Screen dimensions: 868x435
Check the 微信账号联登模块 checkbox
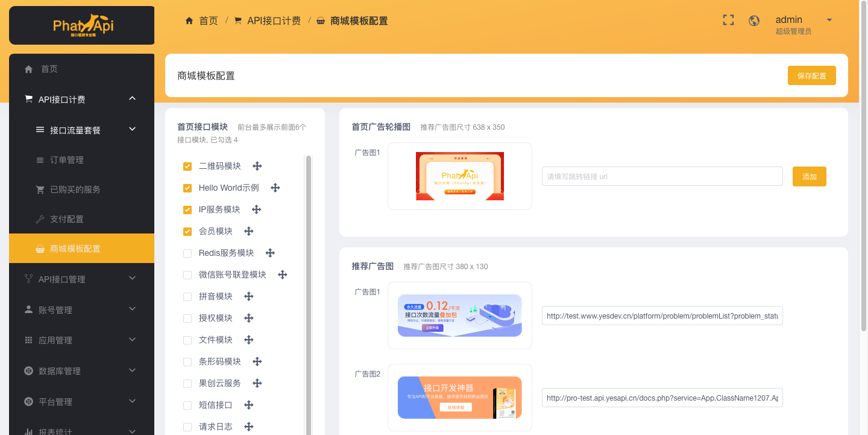(187, 275)
